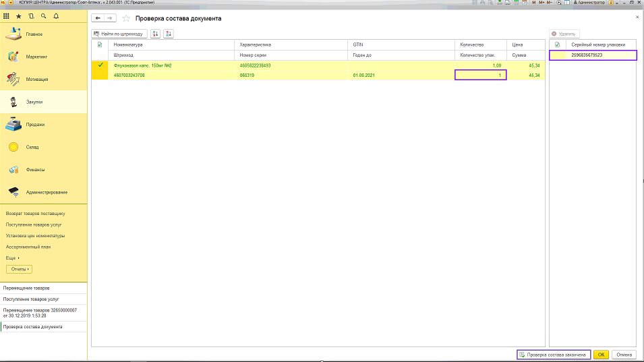Viewport: 644px width, 362px height.
Task: Open the Продажи section
Action: click(35, 125)
